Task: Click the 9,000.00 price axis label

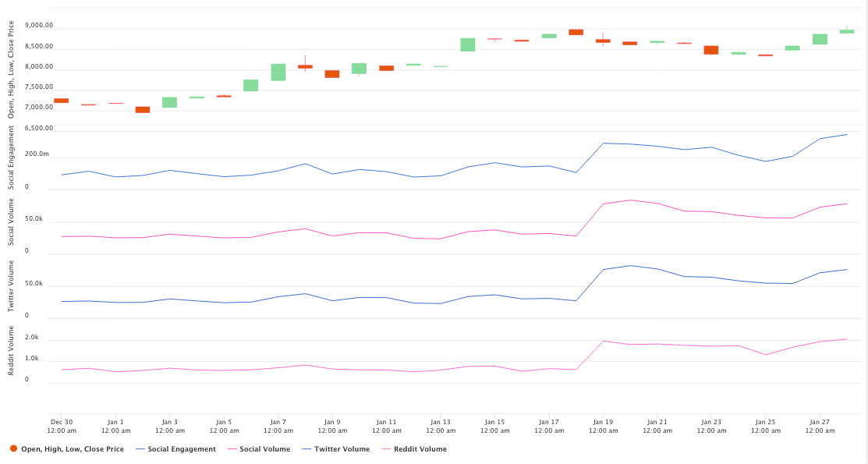Action: pos(39,26)
